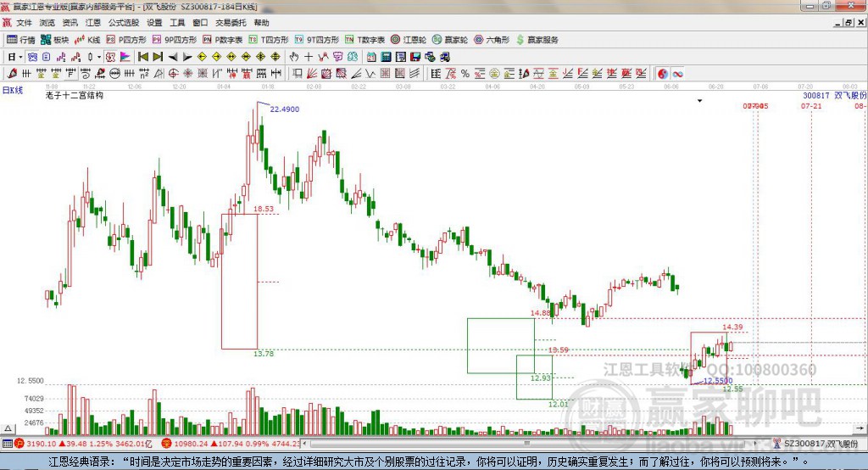Open the T数字表 tool

coord(364,40)
